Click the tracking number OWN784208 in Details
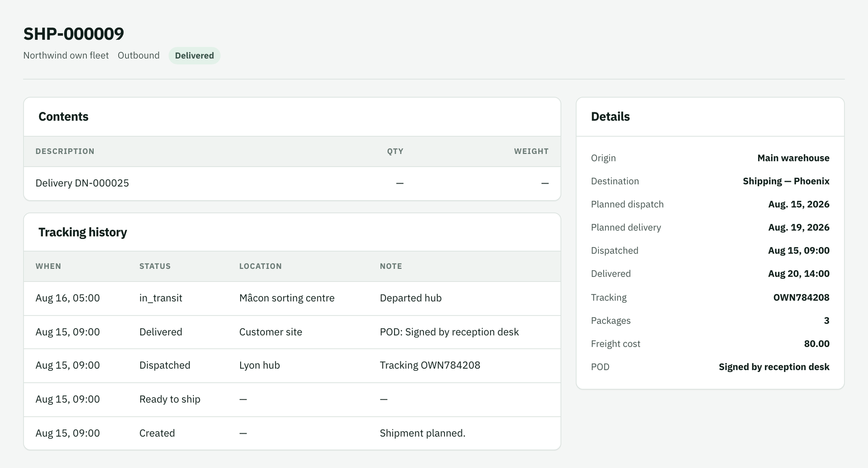Viewport: 868px width, 468px height. (x=801, y=297)
